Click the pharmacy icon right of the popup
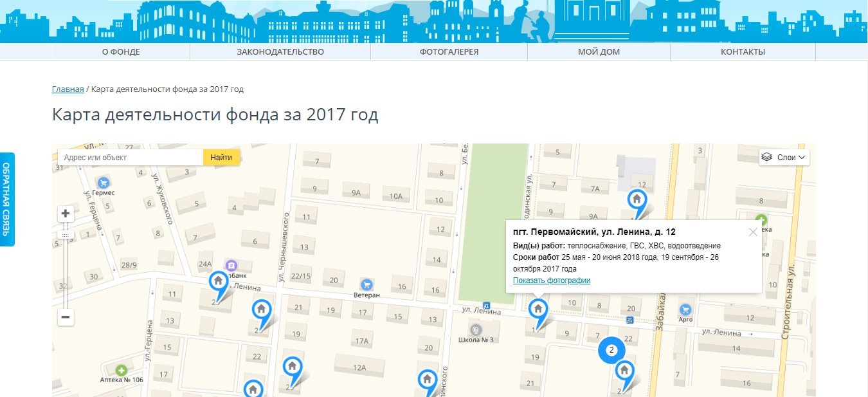Screen dimensions: 868x397 tap(761, 219)
